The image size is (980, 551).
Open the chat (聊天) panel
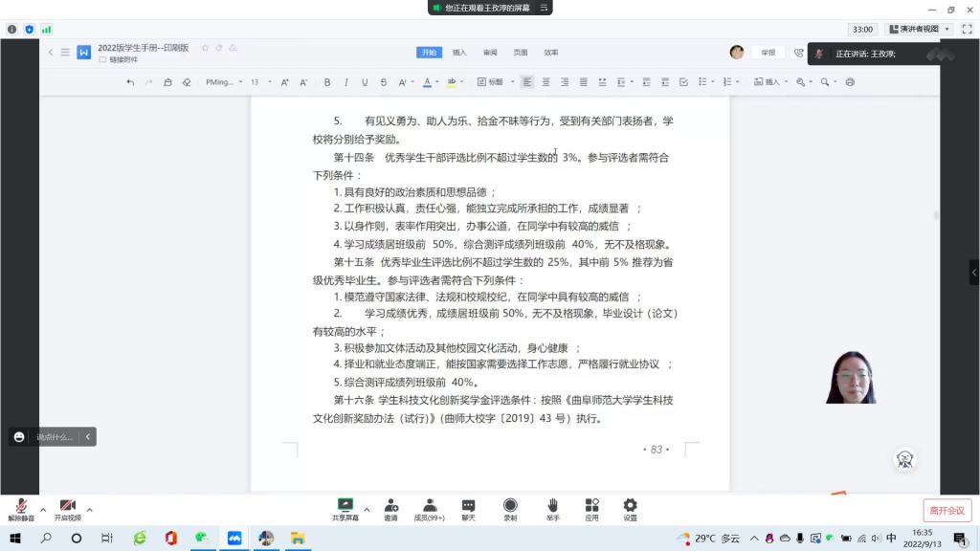point(468,509)
